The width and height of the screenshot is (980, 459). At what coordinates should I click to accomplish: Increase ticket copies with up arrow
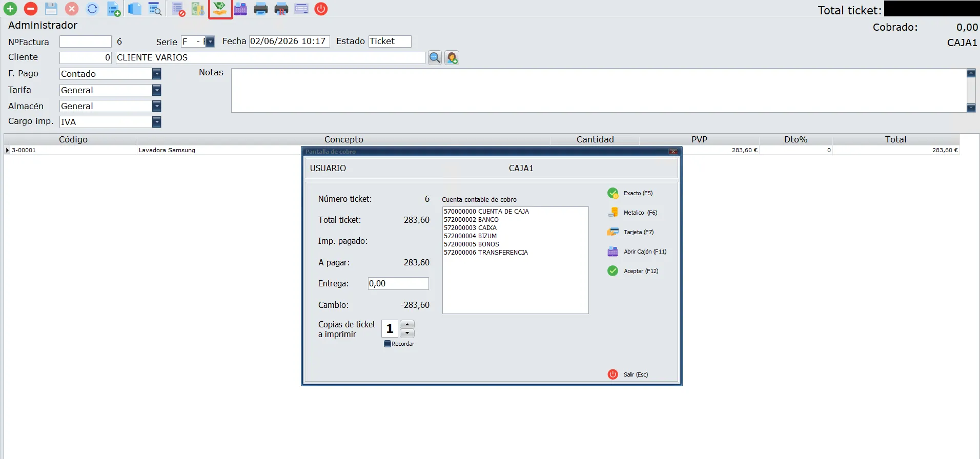click(x=407, y=324)
